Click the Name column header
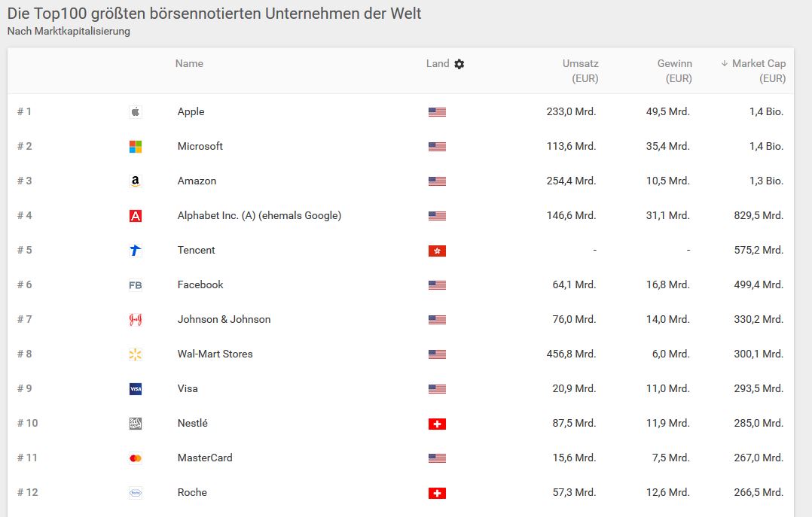The height and width of the screenshot is (517, 812). (x=189, y=64)
